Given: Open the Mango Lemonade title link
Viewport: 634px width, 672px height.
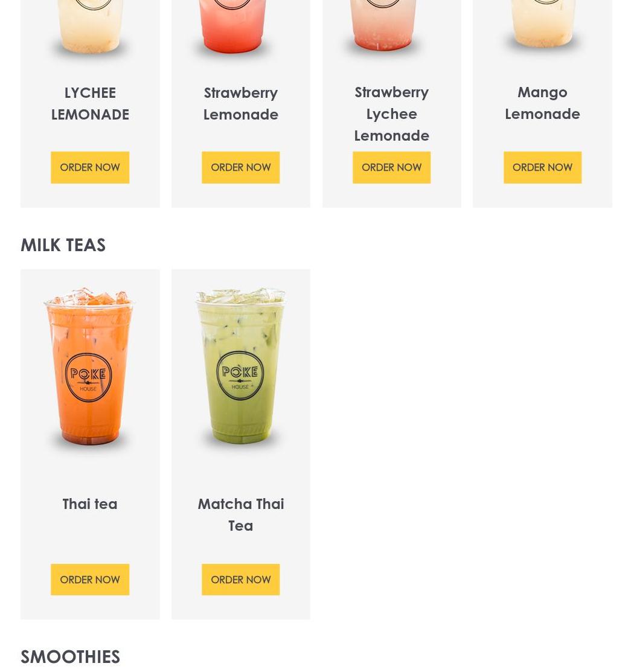Looking at the screenshot, I should 542,103.
